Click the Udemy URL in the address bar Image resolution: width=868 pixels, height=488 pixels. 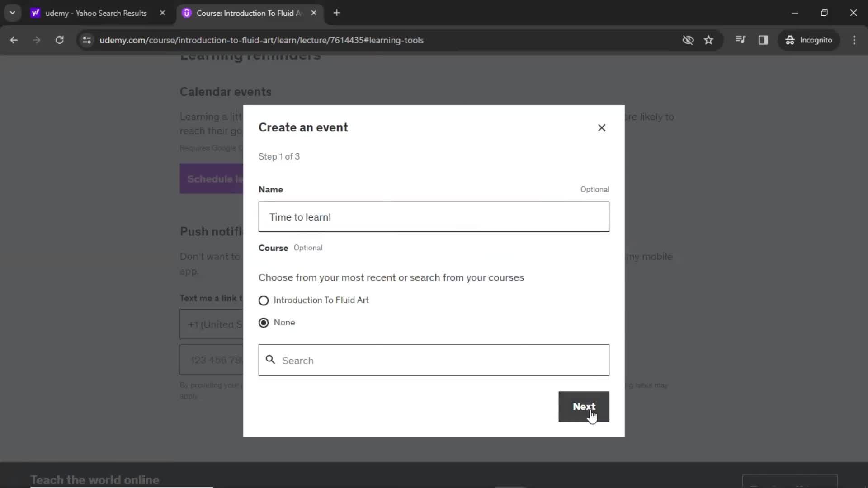click(262, 40)
